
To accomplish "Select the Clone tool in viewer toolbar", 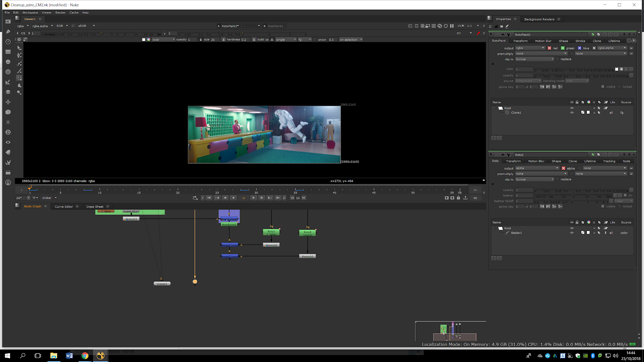I will (x=19, y=78).
